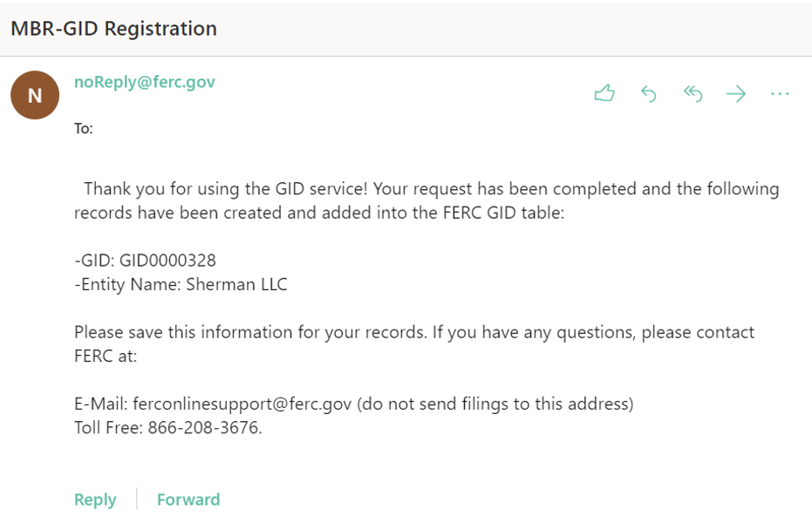Click the Reply All double-arrow icon

(693, 93)
